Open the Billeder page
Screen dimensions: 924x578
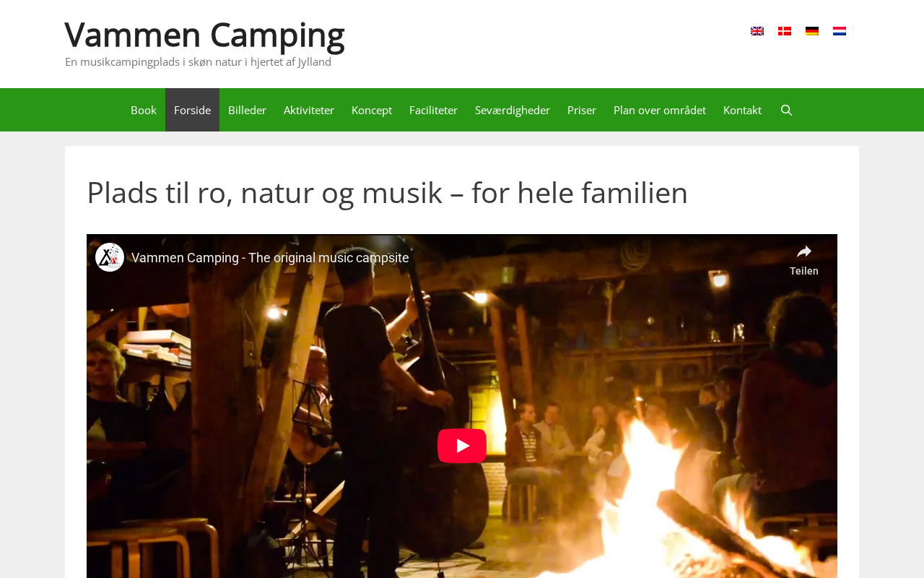pyautogui.click(x=247, y=110)
